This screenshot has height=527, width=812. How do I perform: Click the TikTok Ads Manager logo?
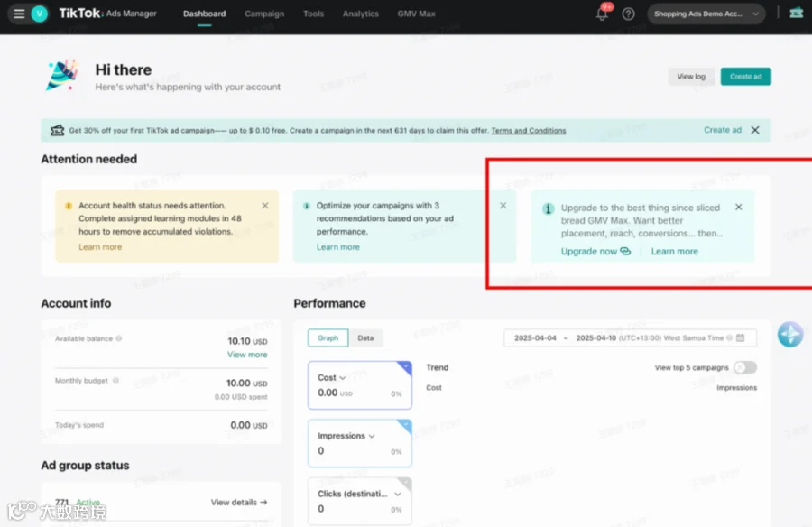(107, 14)
